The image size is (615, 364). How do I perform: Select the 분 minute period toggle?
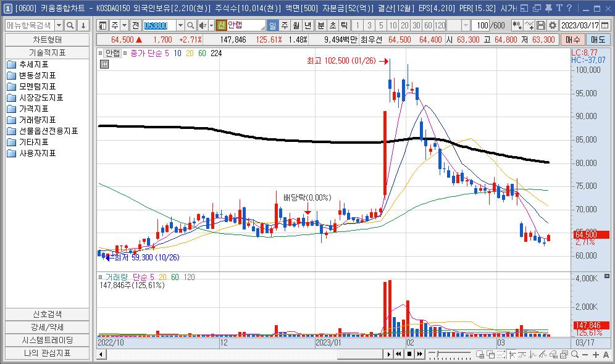pyautogui.click(x=321, y=25)
